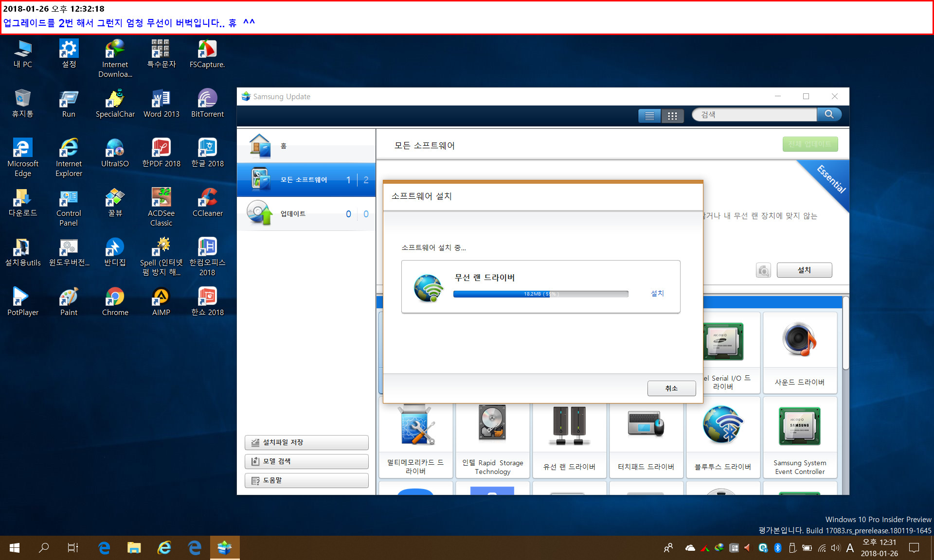Open Word 2013 desktop icon
This screenshot has width=934, height=560.
(161, 104)
